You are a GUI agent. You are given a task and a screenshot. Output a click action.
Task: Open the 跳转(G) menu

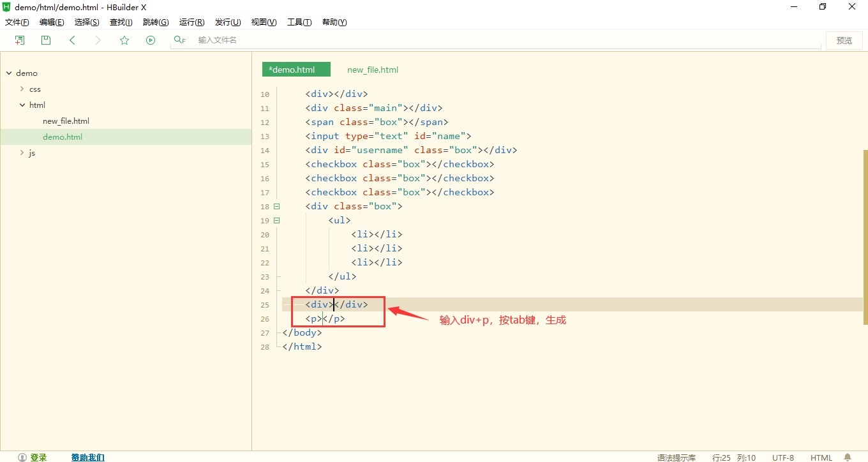156,22
